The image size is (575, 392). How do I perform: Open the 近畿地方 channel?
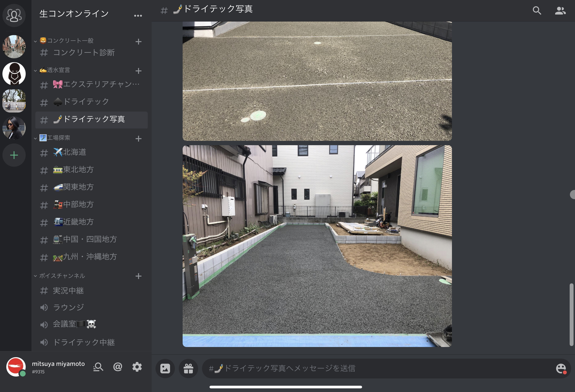tap(91, 222)
